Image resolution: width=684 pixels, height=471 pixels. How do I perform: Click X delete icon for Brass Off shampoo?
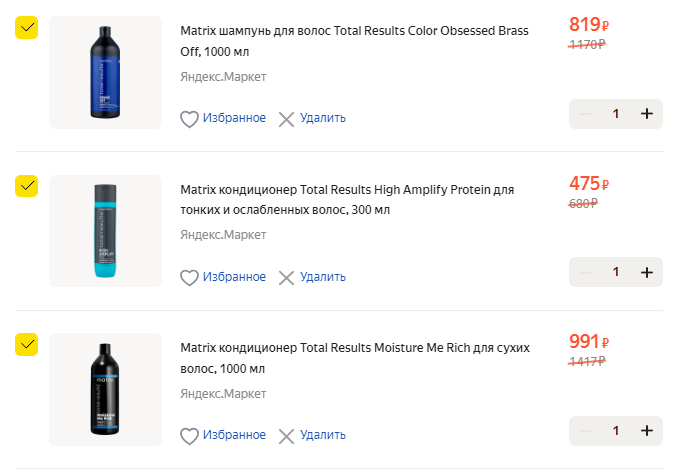tap(287, 119)
